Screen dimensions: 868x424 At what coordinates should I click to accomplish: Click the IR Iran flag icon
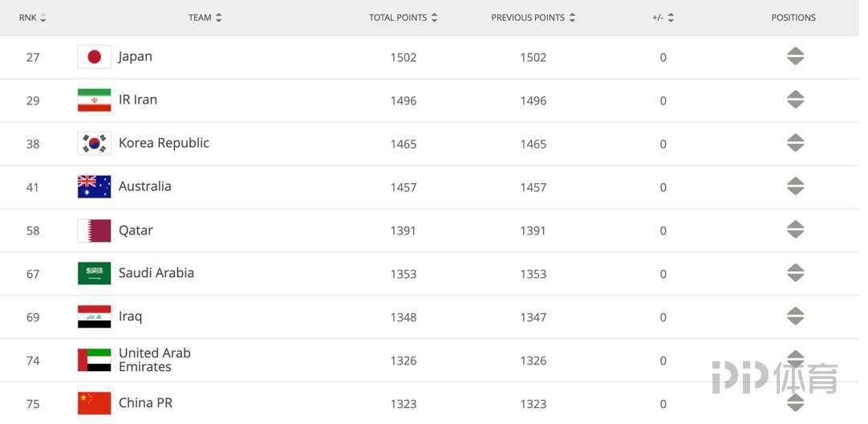click(94, 100)
